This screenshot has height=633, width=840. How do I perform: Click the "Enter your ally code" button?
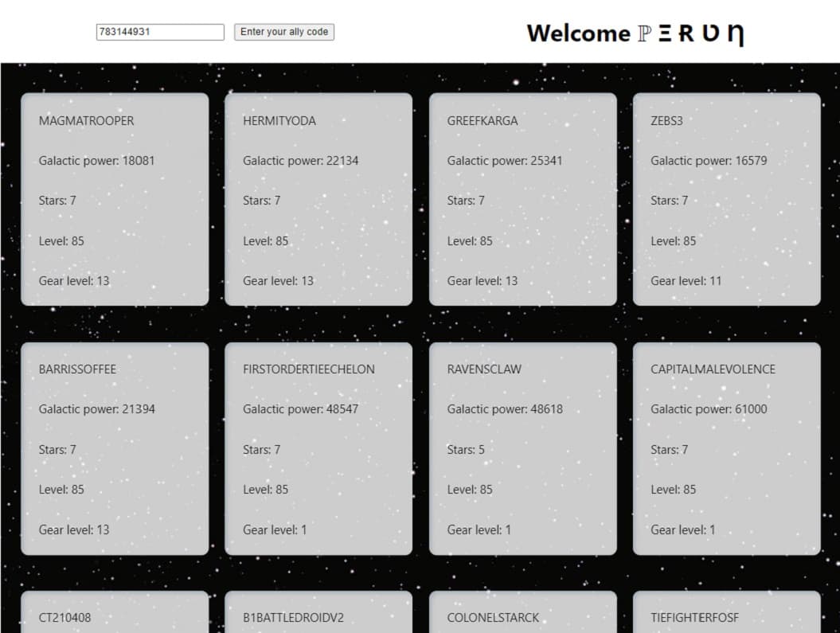pyautogui.click(x=284, y=32)
